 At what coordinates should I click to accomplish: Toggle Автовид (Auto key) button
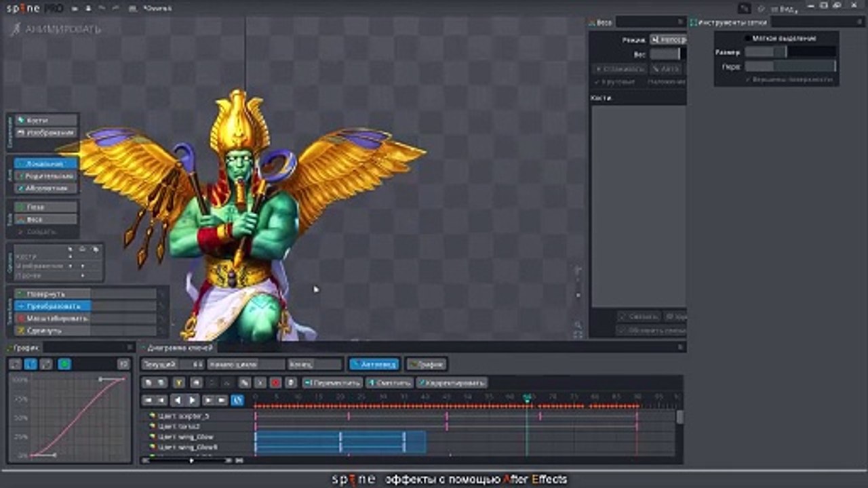(374, 364)
